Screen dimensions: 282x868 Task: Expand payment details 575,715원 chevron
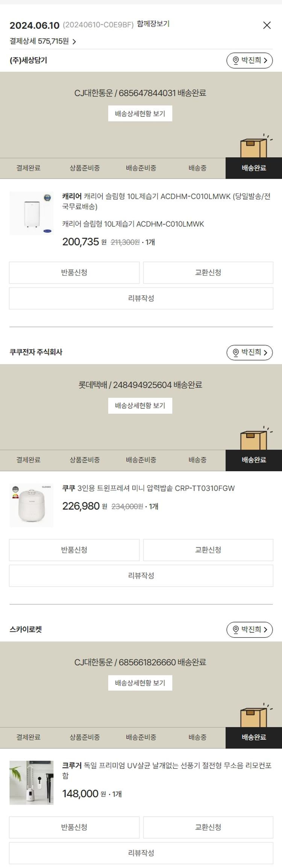click(74, 42)
